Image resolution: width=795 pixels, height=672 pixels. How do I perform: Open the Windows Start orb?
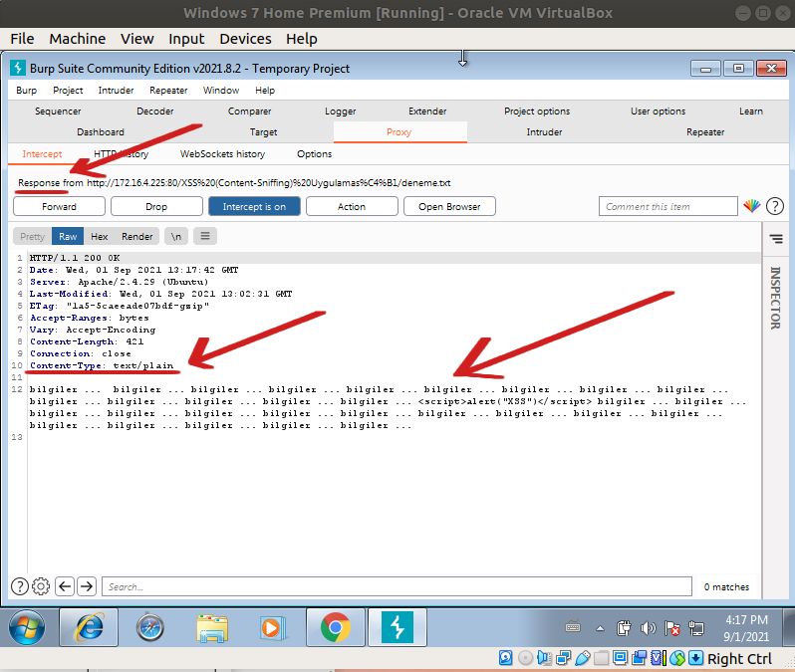click(x=27, y=628)
